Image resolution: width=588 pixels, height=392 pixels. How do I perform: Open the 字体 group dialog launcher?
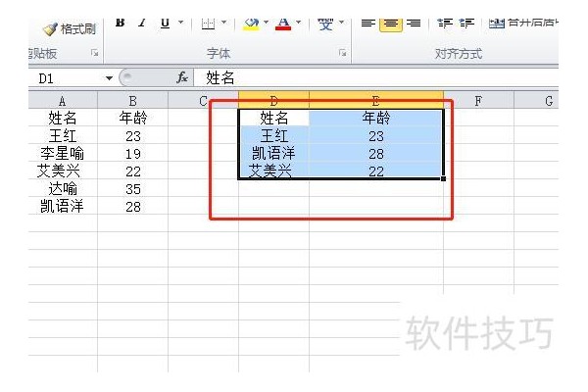[x=342, y=53]
